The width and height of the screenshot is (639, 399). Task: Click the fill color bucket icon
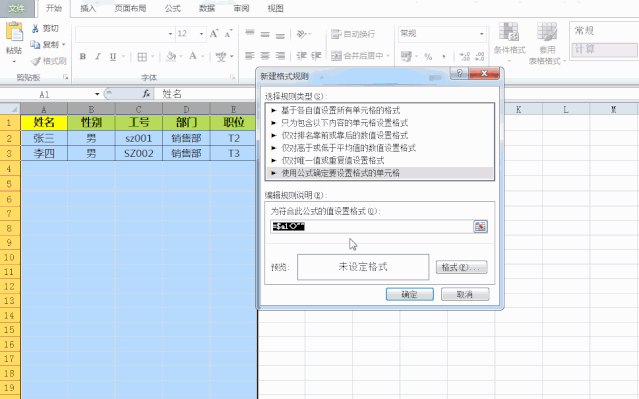171,56
